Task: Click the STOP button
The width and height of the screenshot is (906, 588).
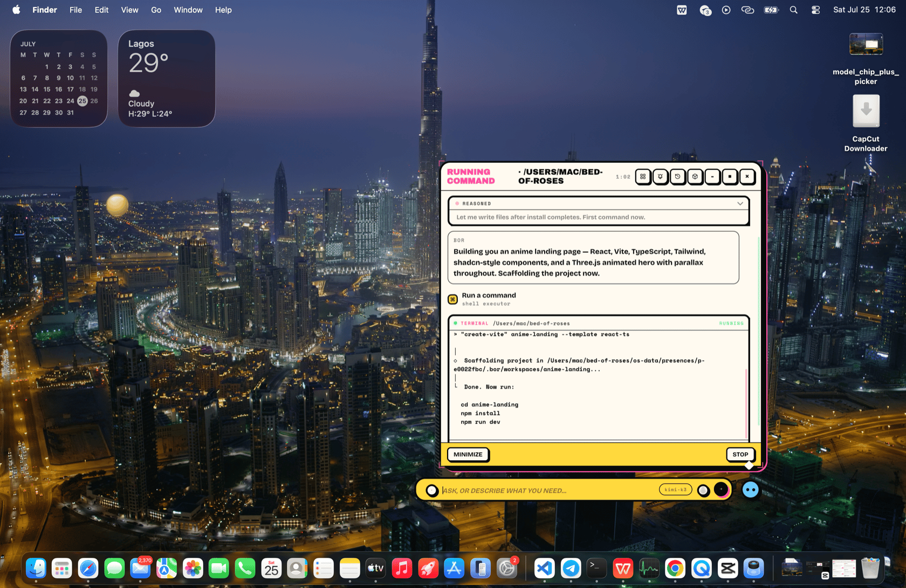Action: 740,454
